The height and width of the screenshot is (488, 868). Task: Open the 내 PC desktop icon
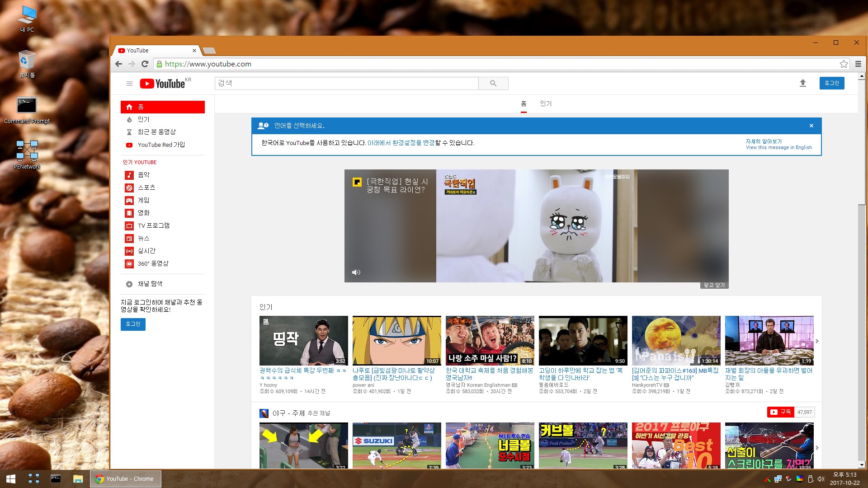[27, 19]
